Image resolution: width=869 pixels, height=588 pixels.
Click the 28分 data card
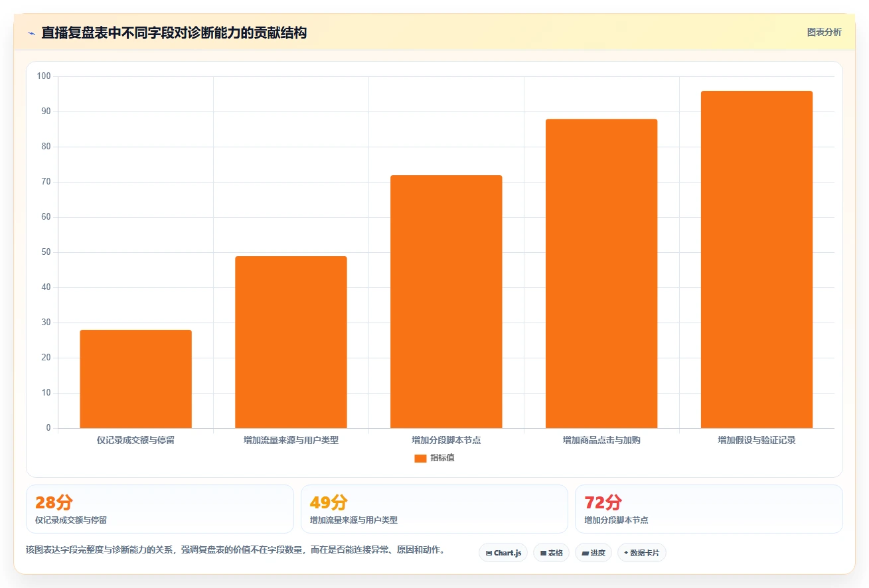click(160, 509)
